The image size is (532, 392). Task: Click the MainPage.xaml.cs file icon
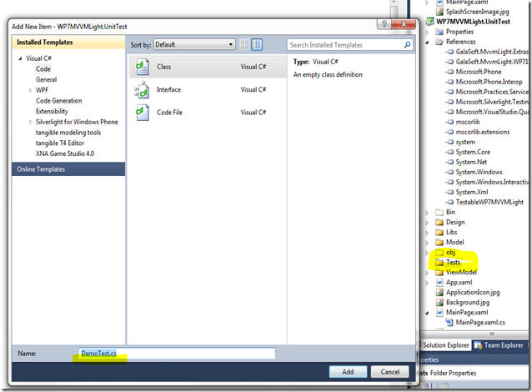449,323
